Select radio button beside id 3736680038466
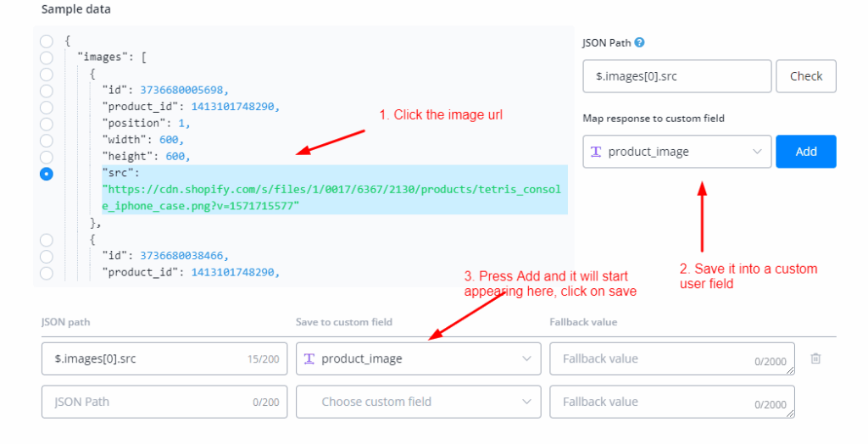Screen dimensions: 868x444 [x=46, y=256]
